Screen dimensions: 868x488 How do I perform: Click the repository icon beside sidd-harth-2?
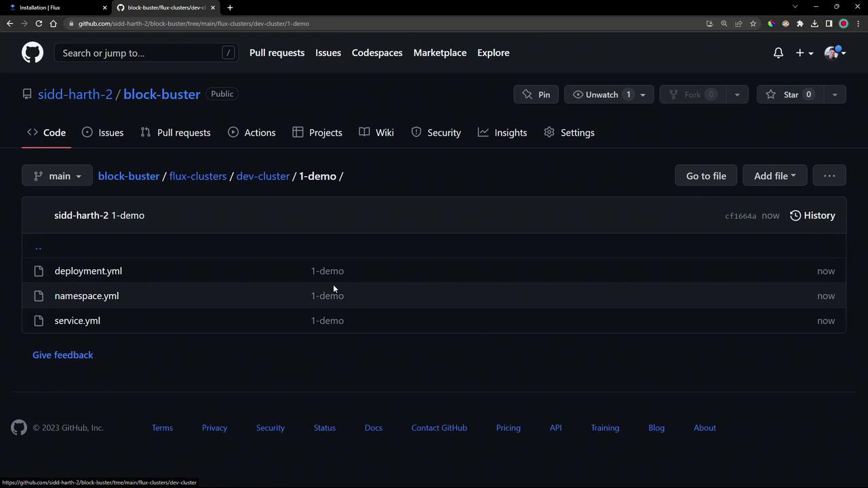pos(27,94)
